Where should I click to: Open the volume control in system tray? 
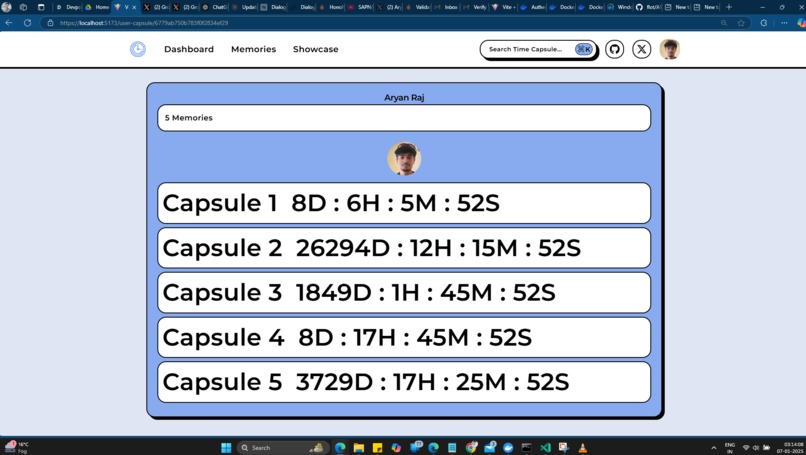756,447
